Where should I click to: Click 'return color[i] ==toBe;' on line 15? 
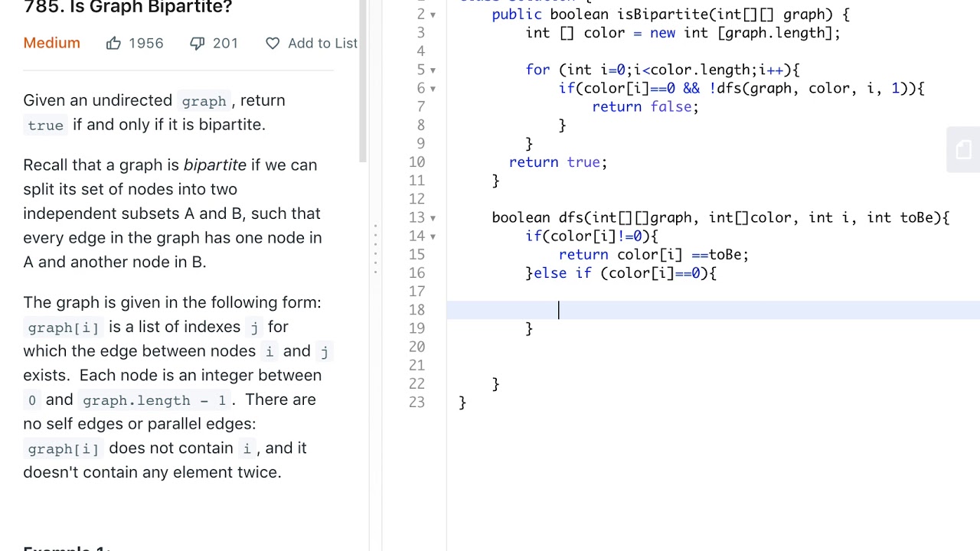point(653,254)
